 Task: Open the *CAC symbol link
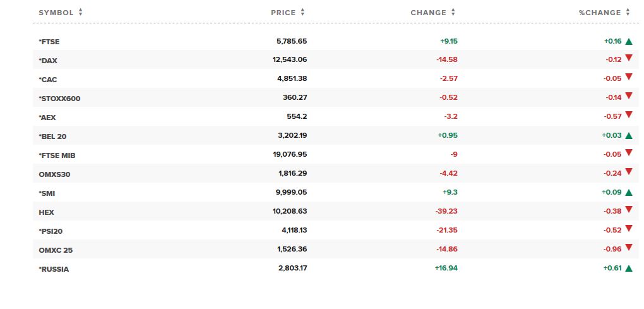47,80
